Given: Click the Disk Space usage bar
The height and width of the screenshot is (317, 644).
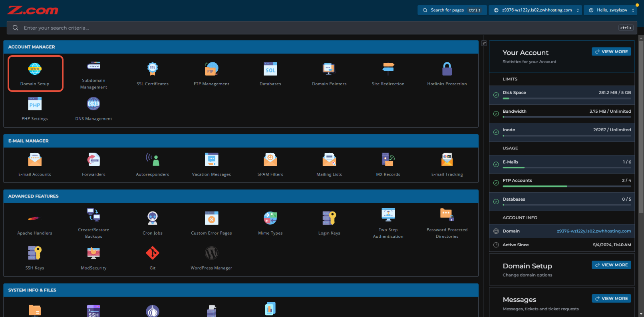Looking at the screenshot, I should [567, 98].
